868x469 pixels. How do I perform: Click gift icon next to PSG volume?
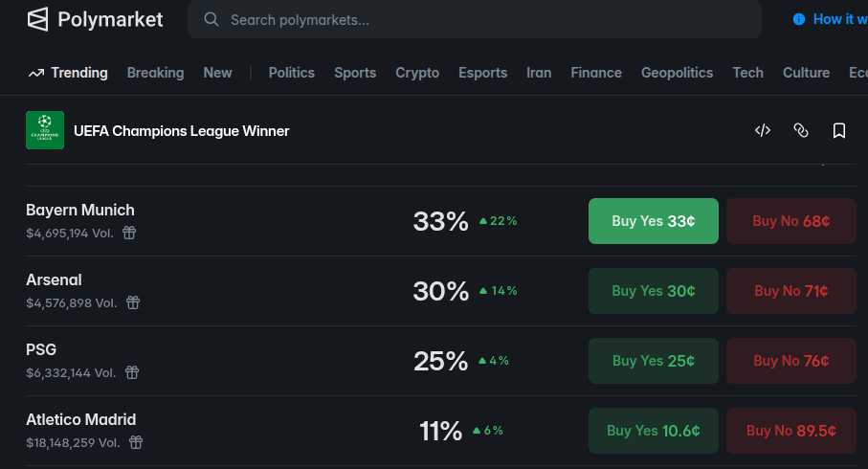(x=132, y=372)
